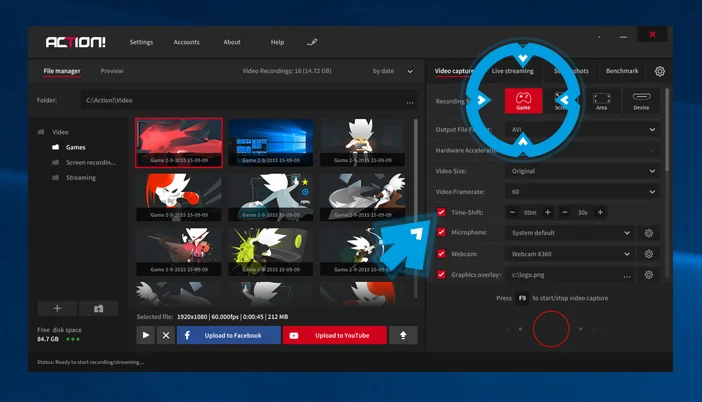The width and height of the screenshot is (702, 402).
Task: Open the Settings menu
Action: (141, 42)
